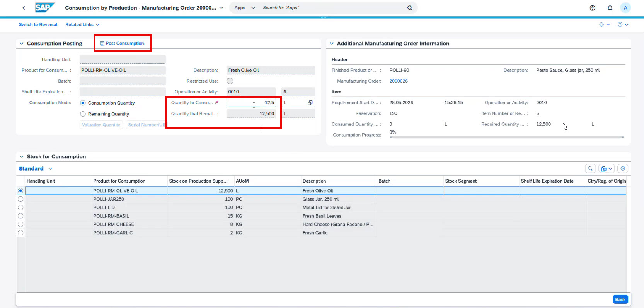Select the POLLI-LID row radio button

pyautogui.click(x=20, y=208)
